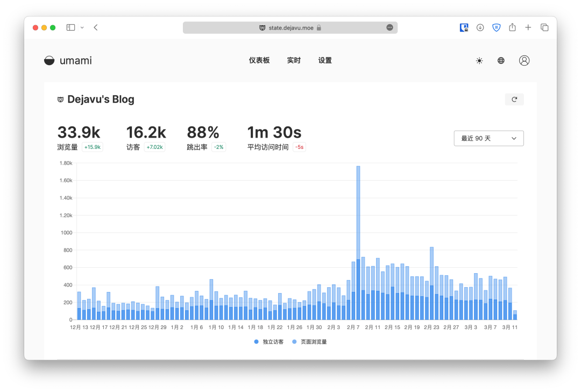581x392 pixels.
Task: Click the 平均访问时间 label
Action: click(x=268, y=147)
